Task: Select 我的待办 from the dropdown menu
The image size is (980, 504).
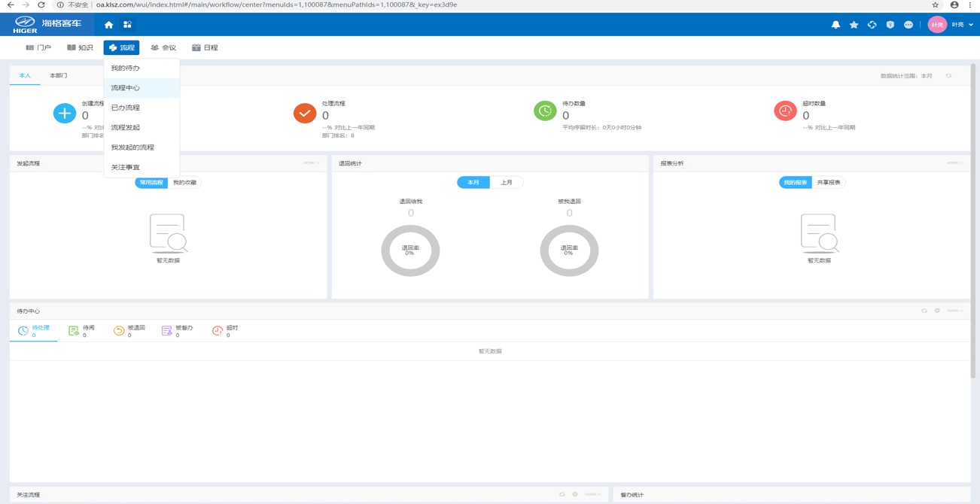Action: (x=126, y=68)
